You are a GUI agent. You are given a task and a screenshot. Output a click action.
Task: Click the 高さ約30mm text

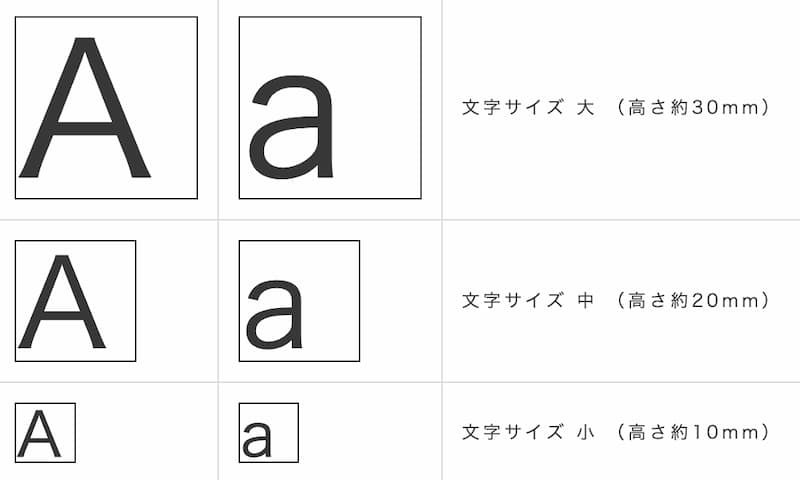pyautogui.click(x=694, y=108)
